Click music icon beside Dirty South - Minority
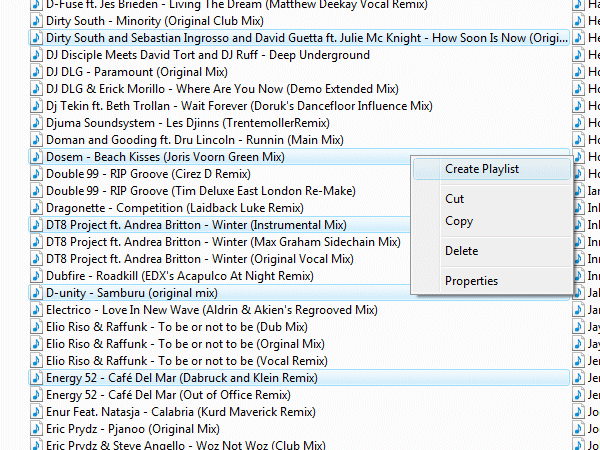 pyautogui.click(x=36, y=21)
